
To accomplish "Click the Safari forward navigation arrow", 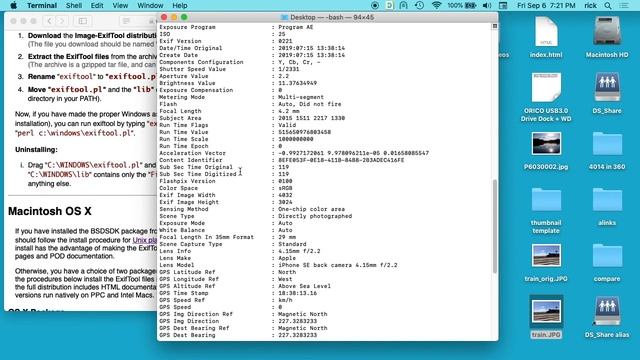I will [x=62, y=21].
